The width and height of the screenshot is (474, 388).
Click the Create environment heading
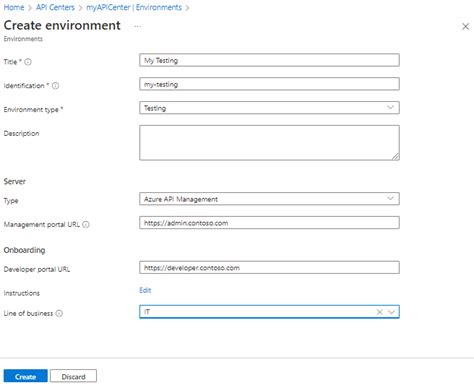pyautogui.click(x=62, y=25)
